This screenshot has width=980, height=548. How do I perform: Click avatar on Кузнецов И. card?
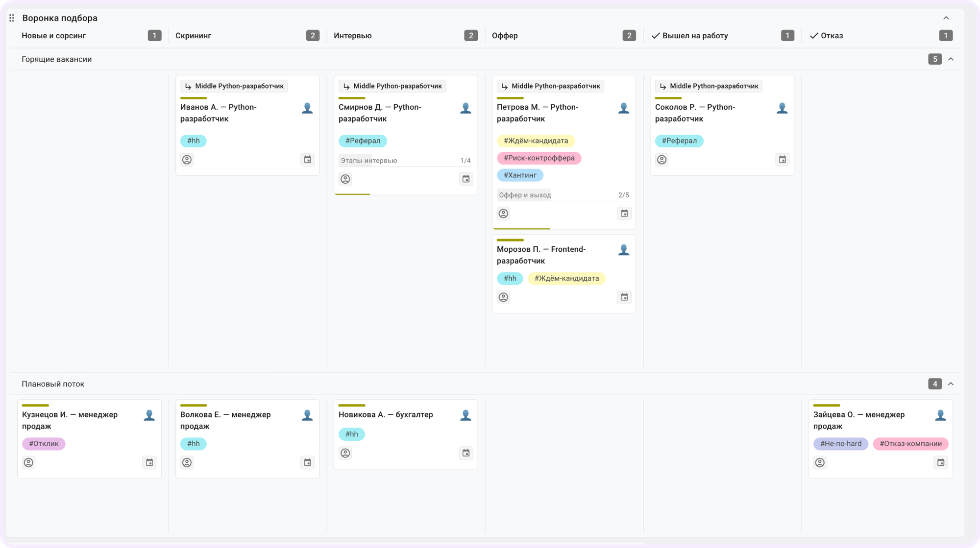[x=149, y=415]
